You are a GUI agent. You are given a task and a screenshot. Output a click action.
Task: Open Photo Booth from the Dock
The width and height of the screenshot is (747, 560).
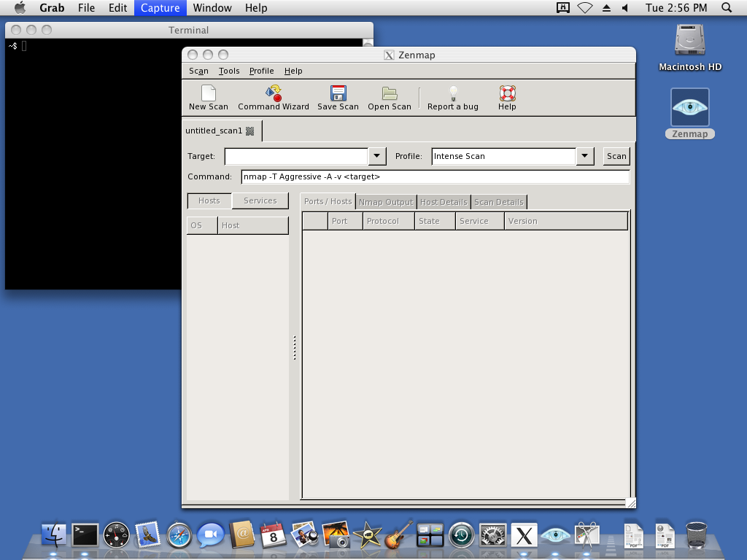336,534
